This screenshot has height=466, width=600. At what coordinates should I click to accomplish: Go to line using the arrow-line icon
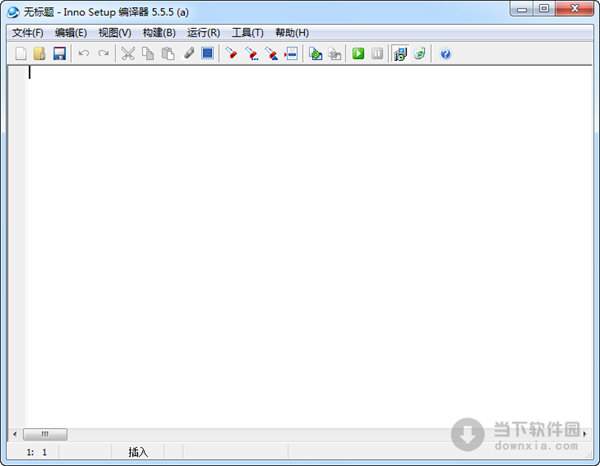coord(291,54)
